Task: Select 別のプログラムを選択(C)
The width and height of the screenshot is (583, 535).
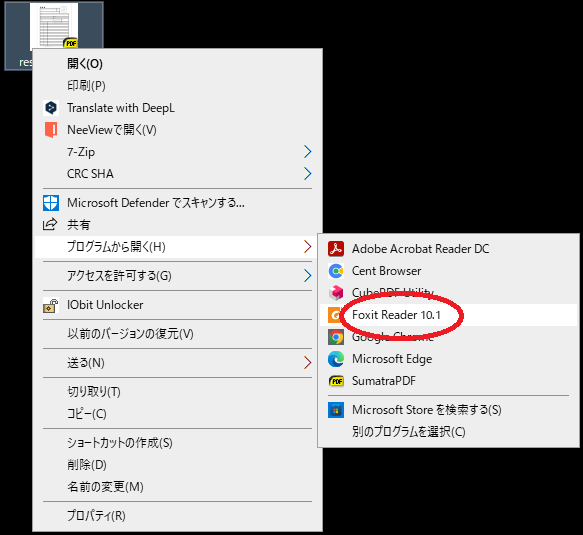Action: (x=409, y=432)
